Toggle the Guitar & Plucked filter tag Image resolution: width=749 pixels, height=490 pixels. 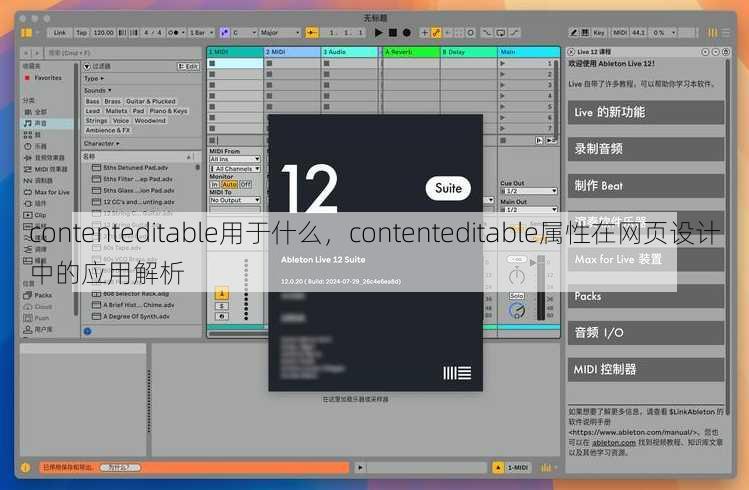(x=150, y=101)
